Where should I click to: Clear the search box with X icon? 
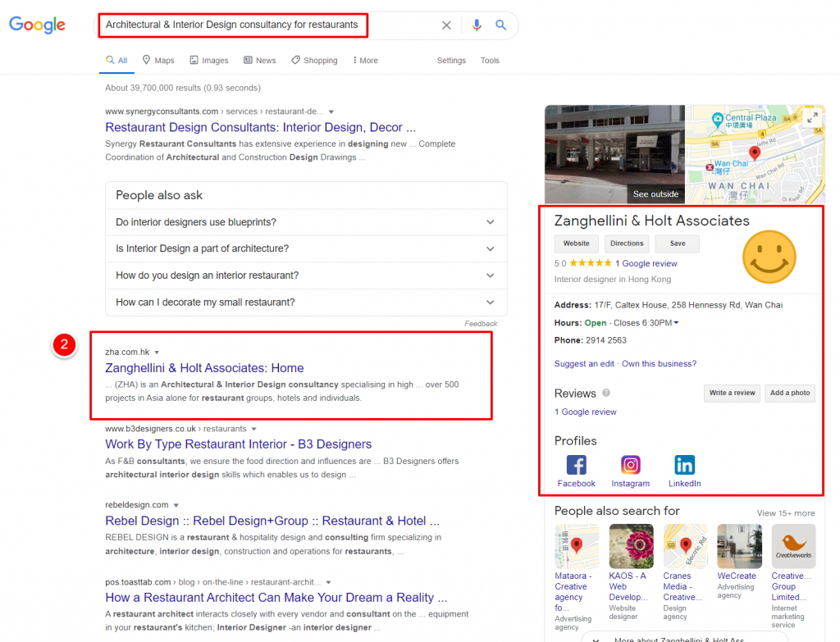446,25
